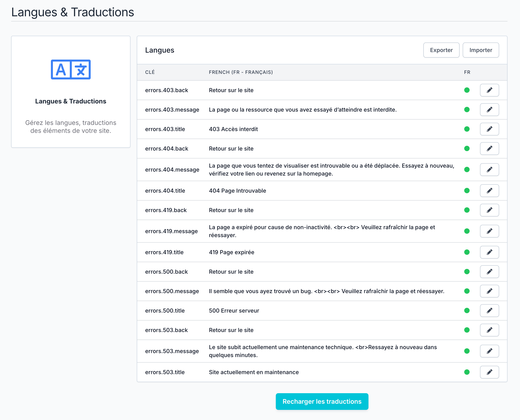
Task: Edit the errors.403.back translation
Action: [x=489, y=90]
